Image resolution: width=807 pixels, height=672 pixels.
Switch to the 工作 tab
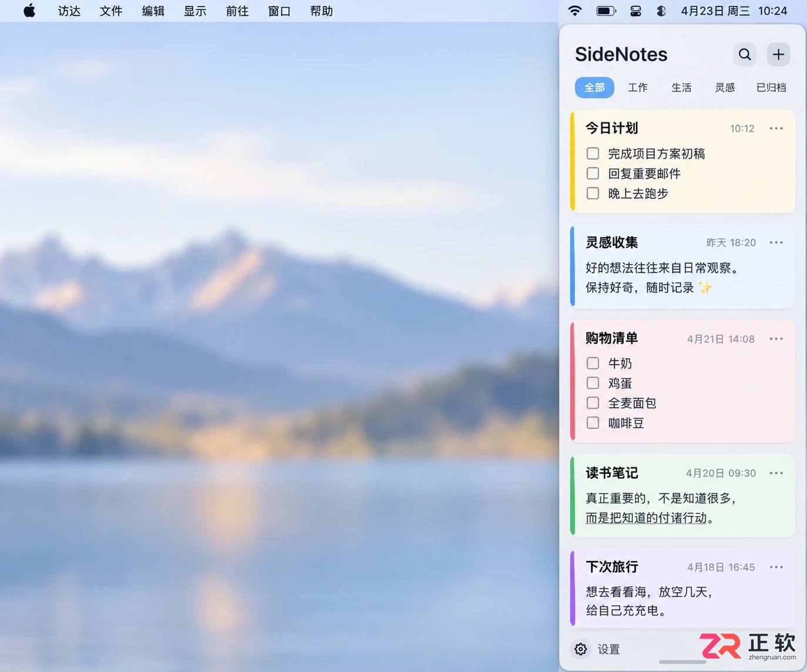click(638, 87)
